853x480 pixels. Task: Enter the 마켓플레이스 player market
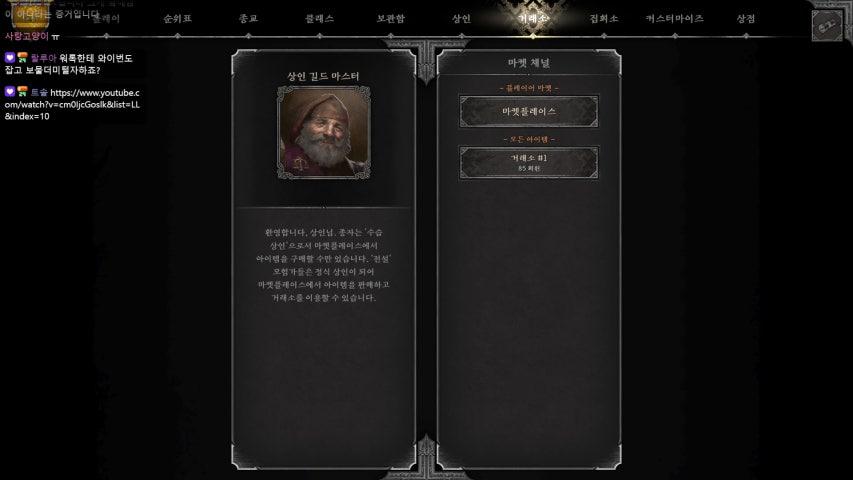(x=529, y=112)
